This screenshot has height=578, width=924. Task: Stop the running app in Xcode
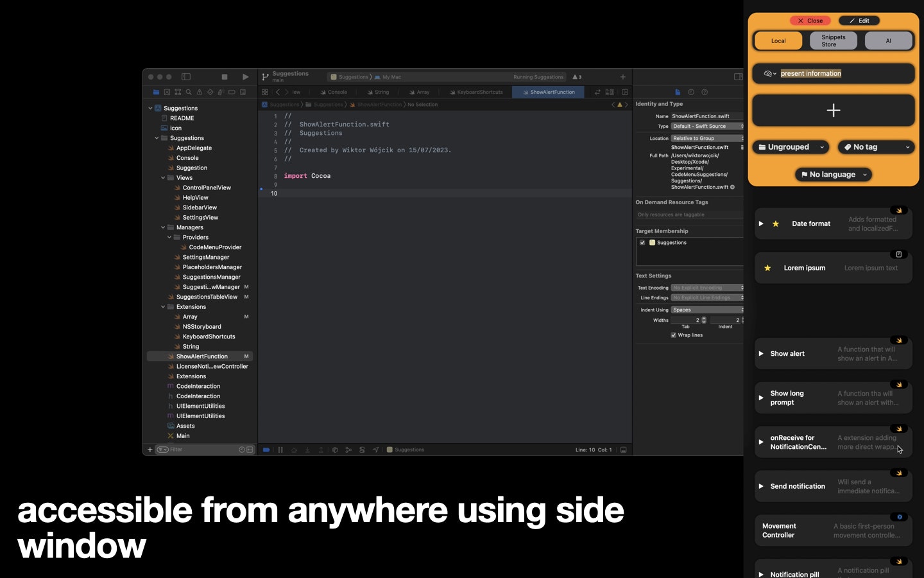(224, 76)
